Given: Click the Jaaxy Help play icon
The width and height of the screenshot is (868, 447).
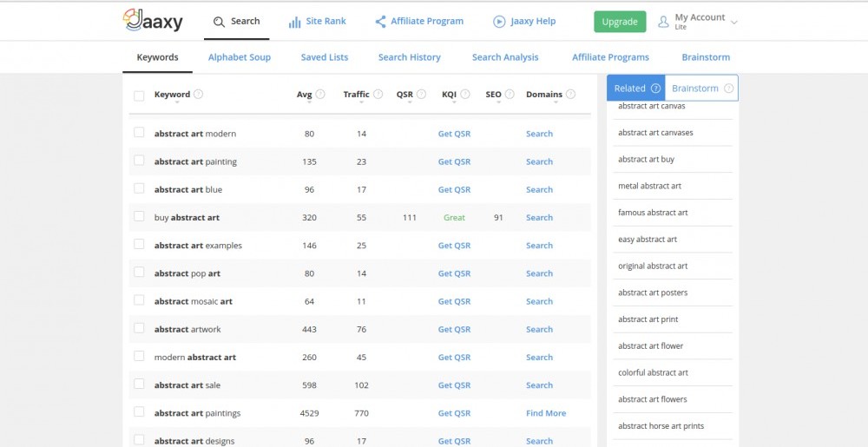Looking at the screenshot, I should tap(499, 22).
